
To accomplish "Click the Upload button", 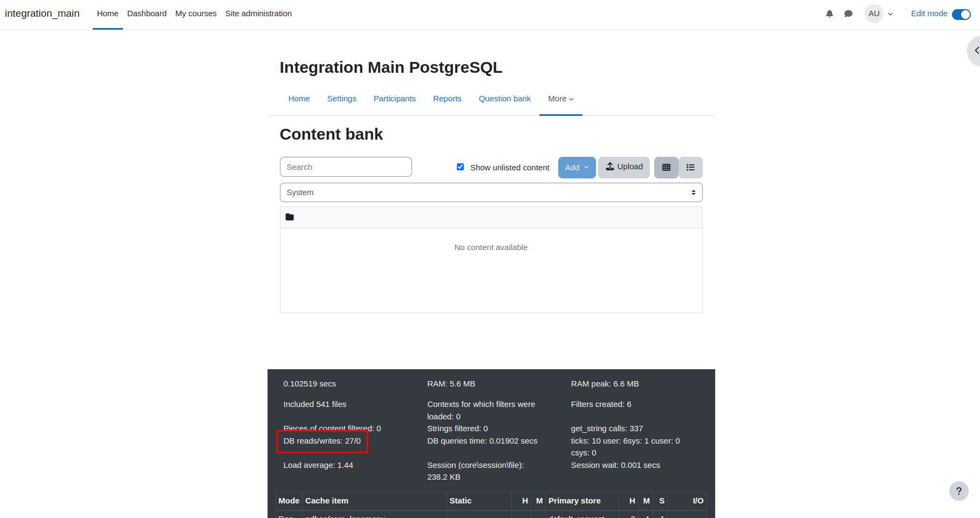I will (624, 167).
